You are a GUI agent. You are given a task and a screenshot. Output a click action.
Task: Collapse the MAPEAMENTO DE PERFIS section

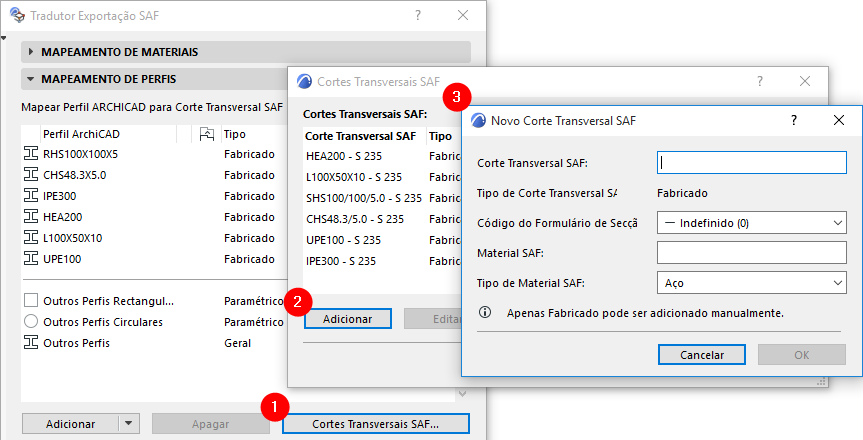(x=31, y=79)
